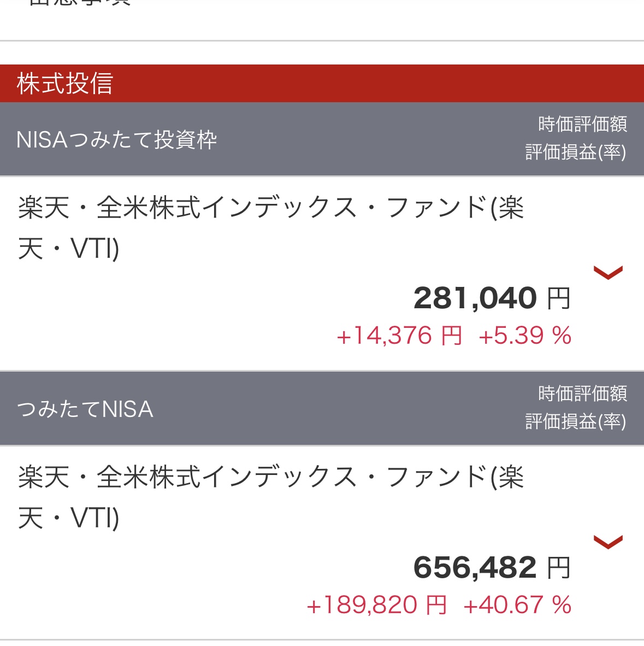Open 楽天・全米株式インデックス・ファンド under NISAつみたて投資枠
The image size is (644, 646).
[271, 228]
